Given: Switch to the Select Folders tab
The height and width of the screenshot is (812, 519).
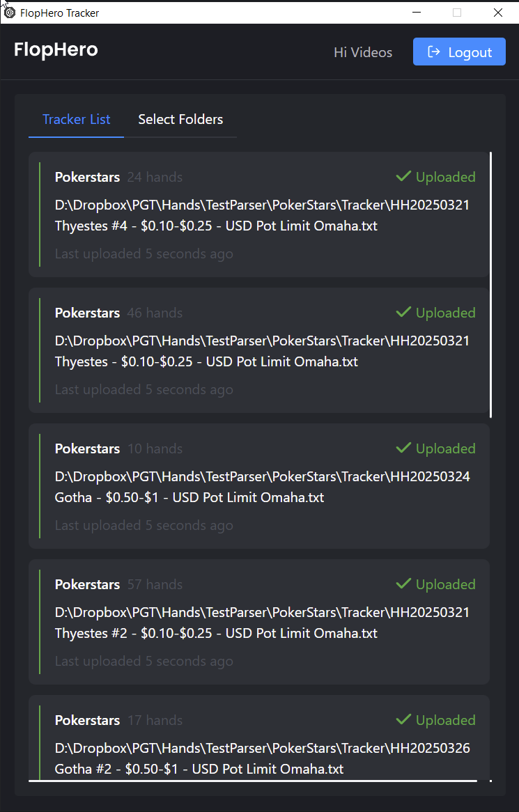Looking at the screenshot, I should 180,119.
